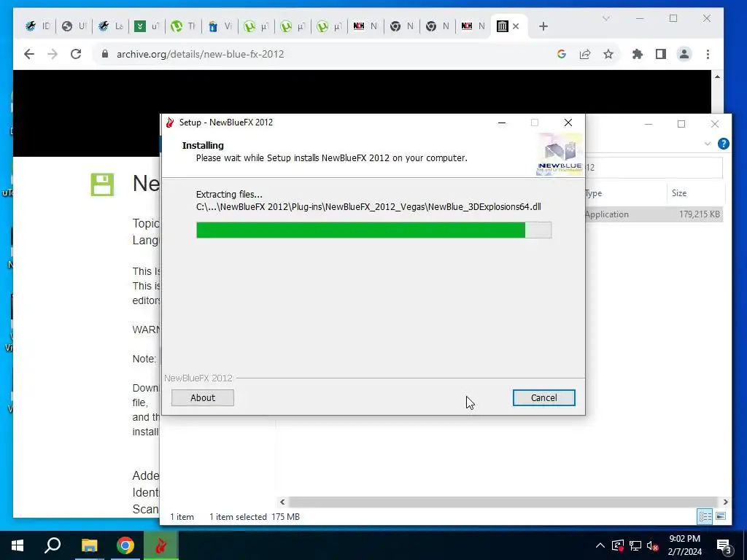Click the File Explorer search field
The width and height of the screenshot is (747, 560).
point(653,168)
